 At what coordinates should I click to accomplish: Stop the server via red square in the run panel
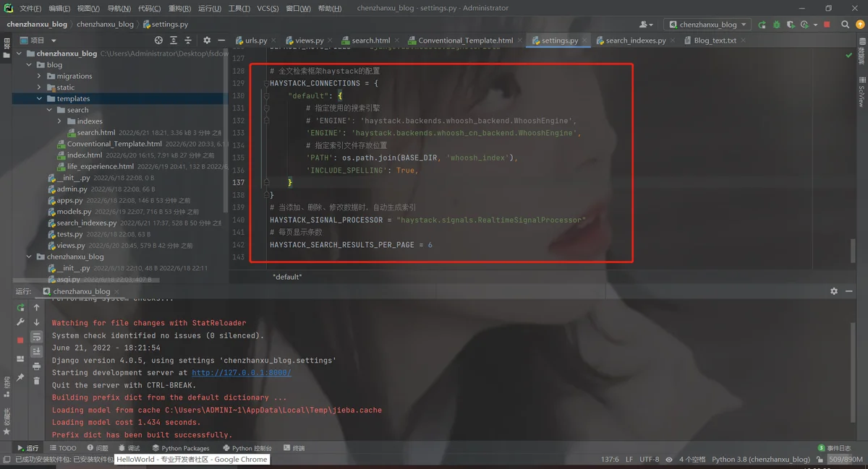(20, 340)
